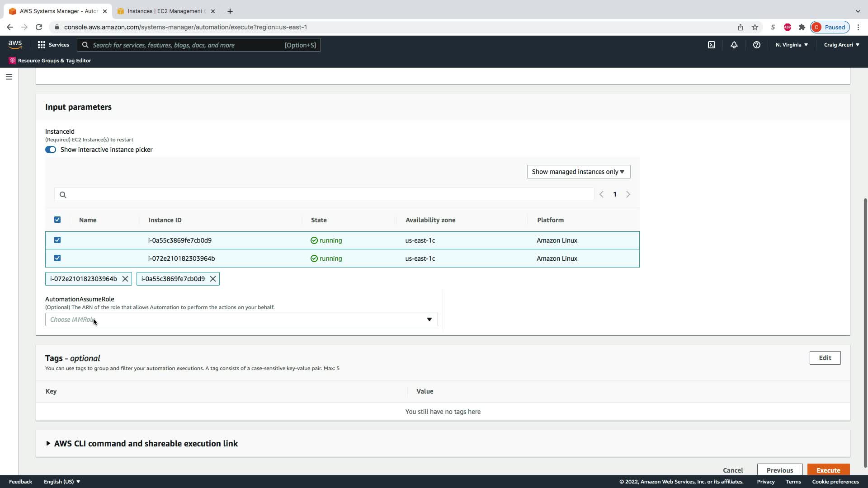This screenshot has height=488, width=868.
Task: Open the hamburger side navigation menu
Action: (x=9, y=77)
